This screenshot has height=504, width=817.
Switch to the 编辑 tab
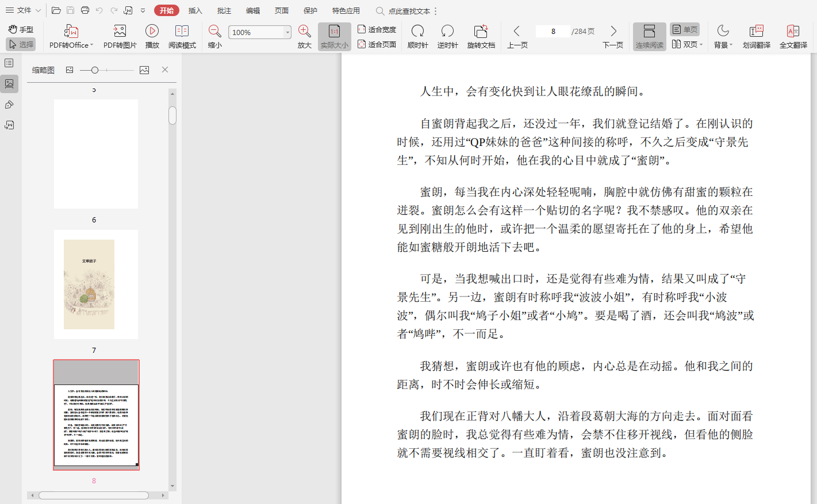tap(253, 10)
